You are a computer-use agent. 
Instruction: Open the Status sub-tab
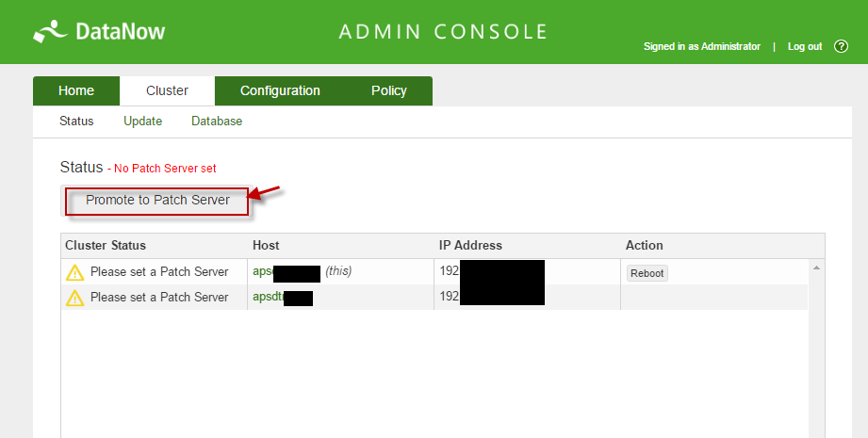pos(76,122)
